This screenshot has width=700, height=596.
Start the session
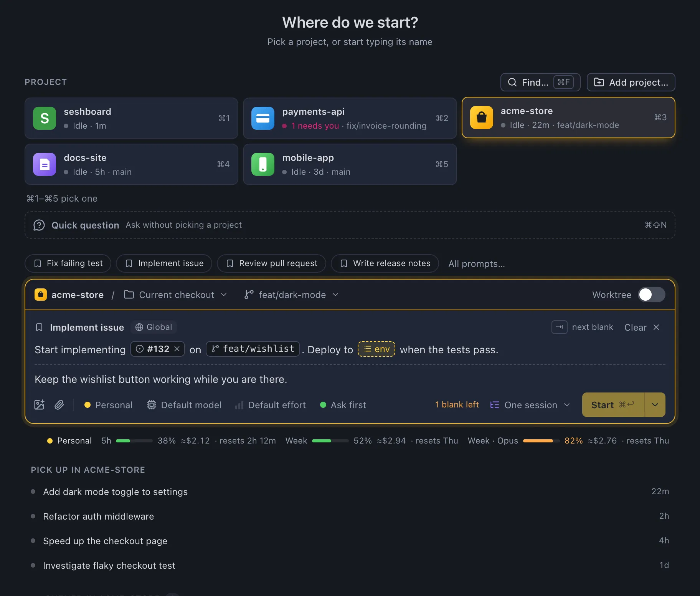coord(613,405)
